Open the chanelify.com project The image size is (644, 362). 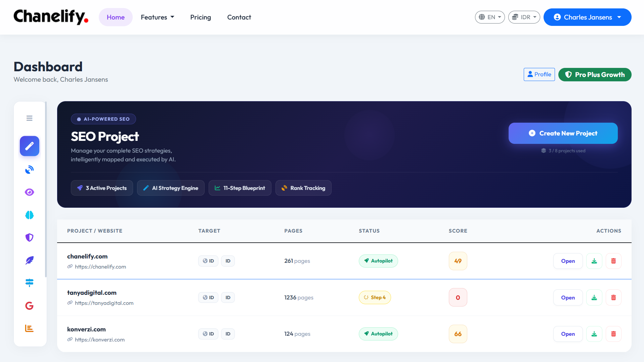tap(568, 261)
